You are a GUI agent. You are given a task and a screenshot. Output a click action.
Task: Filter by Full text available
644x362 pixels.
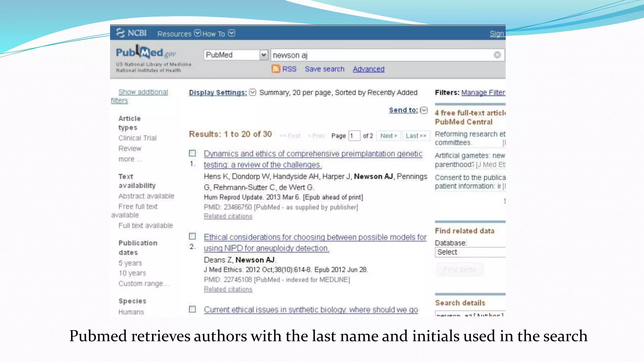(x=146, y=226)
